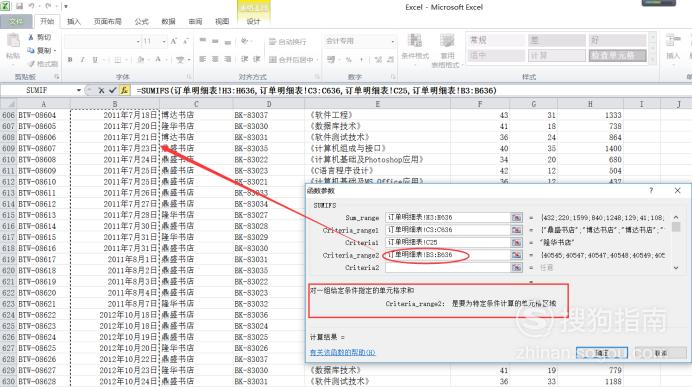Viewport: 692px width, 387px height.
Task: Switch to the Data (数据) tab
Action: coord(168,21)
